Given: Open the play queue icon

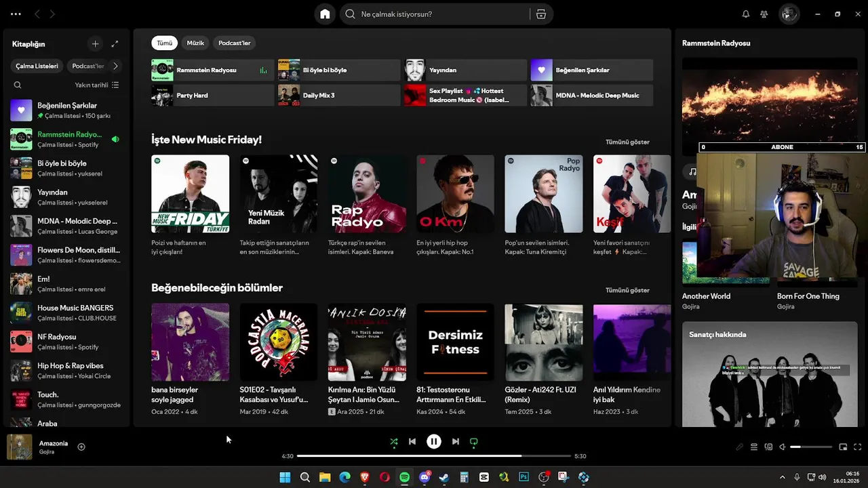Looking at the screenshot, I should click(x=754, y=447).
